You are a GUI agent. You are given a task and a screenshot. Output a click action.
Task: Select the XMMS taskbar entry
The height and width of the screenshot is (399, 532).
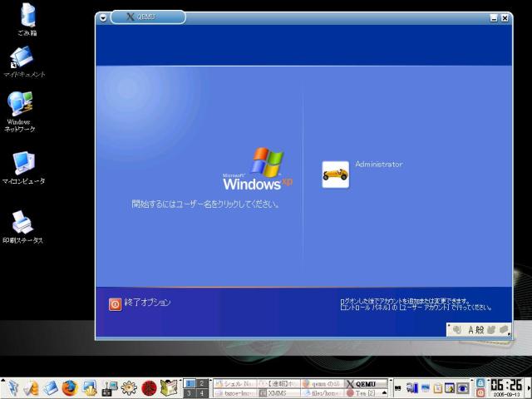tap(278, 393)
